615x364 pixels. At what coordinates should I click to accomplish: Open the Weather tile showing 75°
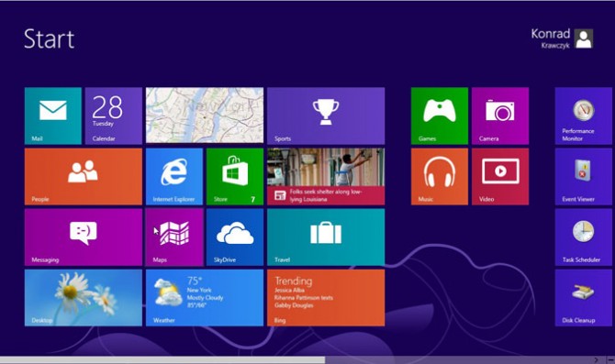(205, 298)
